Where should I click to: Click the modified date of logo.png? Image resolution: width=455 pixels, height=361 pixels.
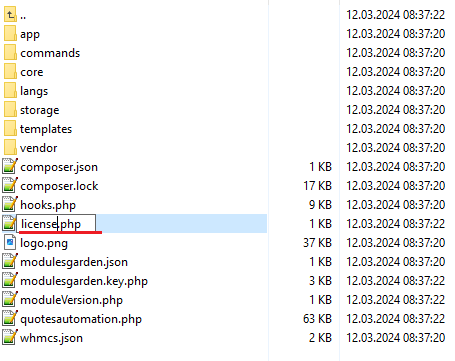396,242
